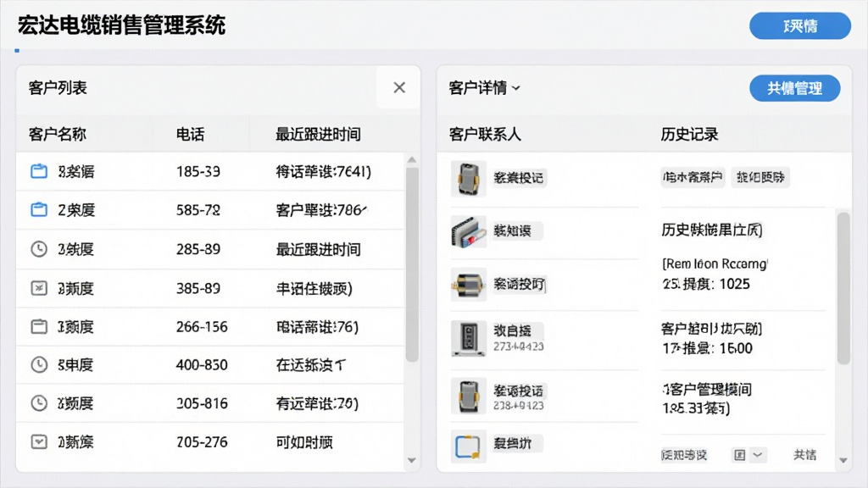Select phone number 400-850
The height and width of the screenshot is (488, 868).
tap(202, 365)
